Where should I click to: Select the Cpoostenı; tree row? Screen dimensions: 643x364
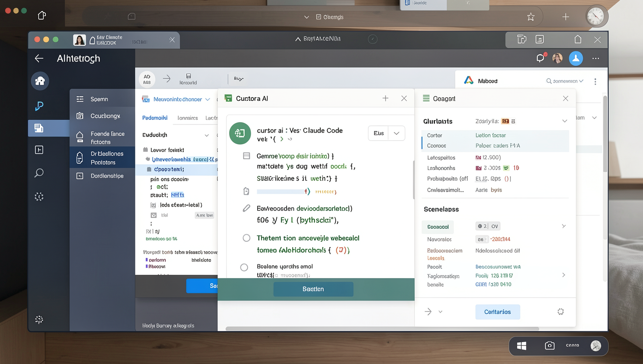(x=176, y=170)
